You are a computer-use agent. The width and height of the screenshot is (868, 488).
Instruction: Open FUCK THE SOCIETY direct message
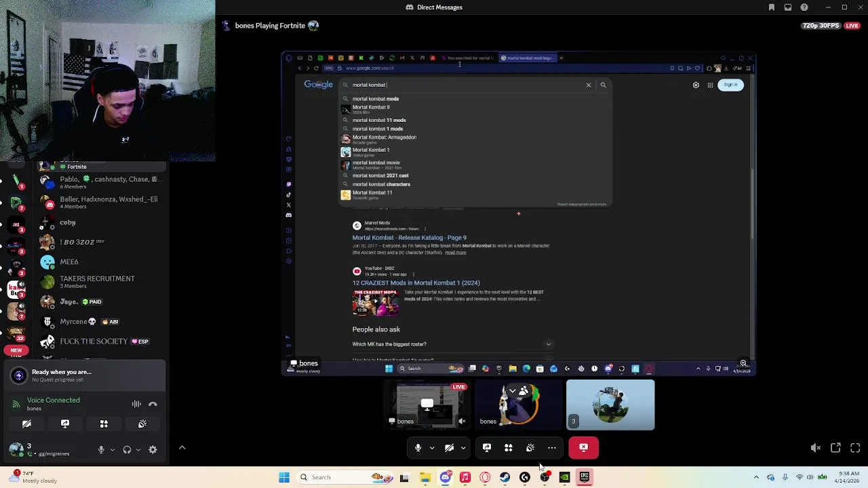(x=100, y=341)
